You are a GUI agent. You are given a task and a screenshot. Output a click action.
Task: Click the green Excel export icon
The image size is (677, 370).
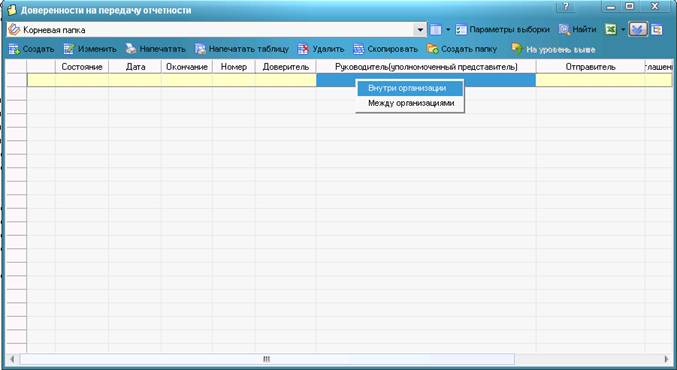pos(611,30)
